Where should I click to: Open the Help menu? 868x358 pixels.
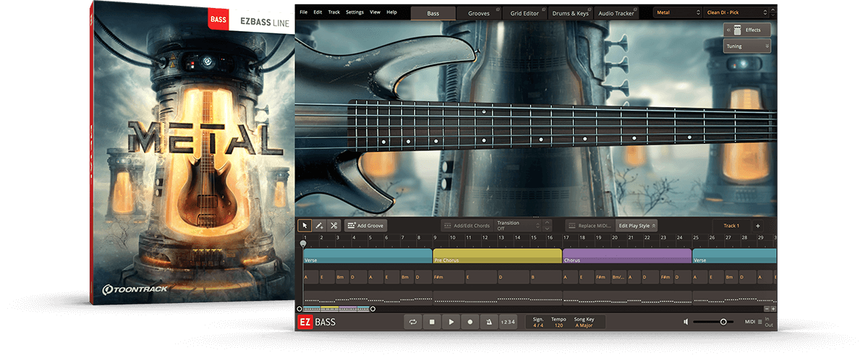[x=391, y=12]
